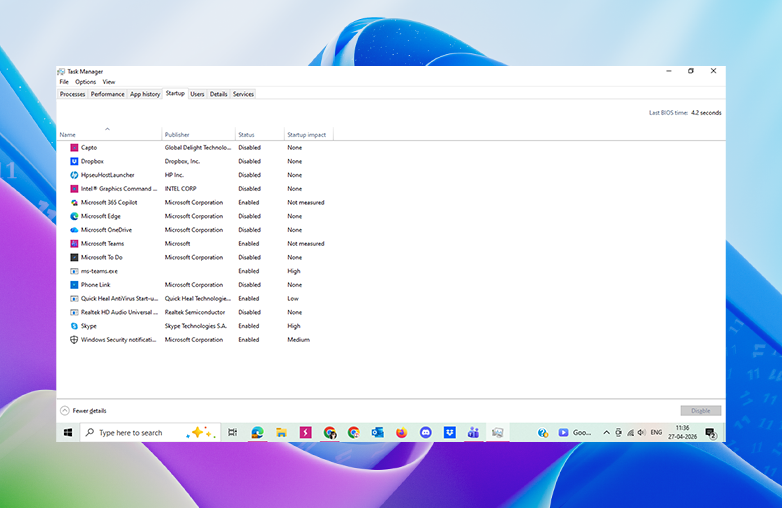Open Discord from the taskbar

[x=425, y=432]
